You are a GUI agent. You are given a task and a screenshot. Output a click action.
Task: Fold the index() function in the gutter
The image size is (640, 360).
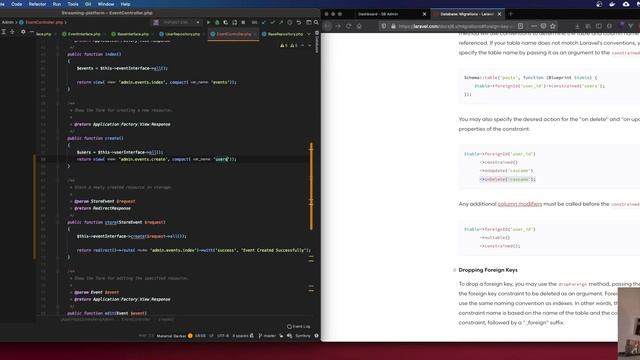[58, 54]
